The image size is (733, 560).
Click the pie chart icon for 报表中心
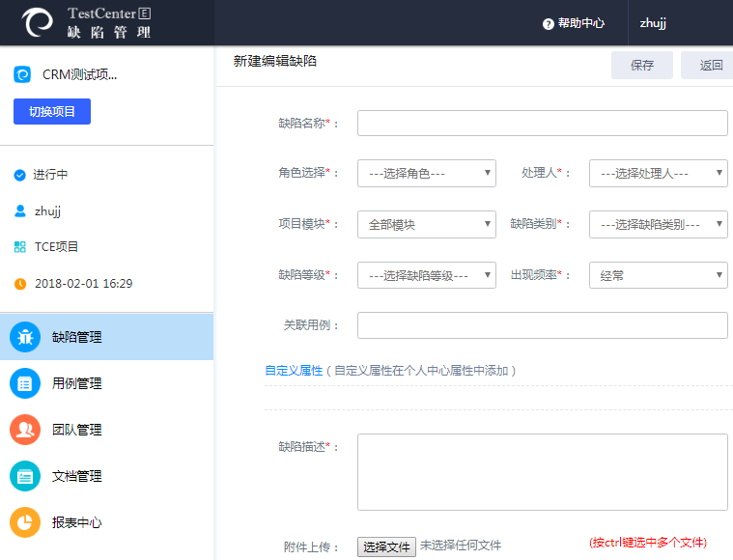click(25, 522)
